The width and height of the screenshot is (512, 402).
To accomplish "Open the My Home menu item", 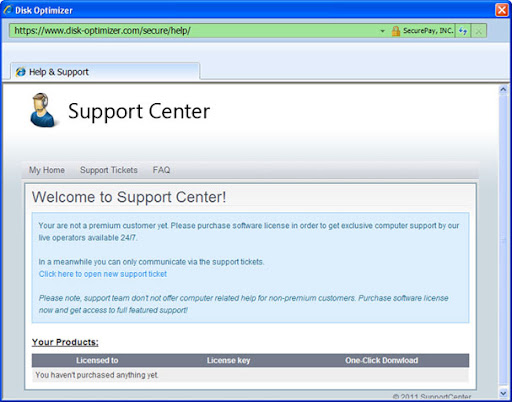I will [47, 170].
